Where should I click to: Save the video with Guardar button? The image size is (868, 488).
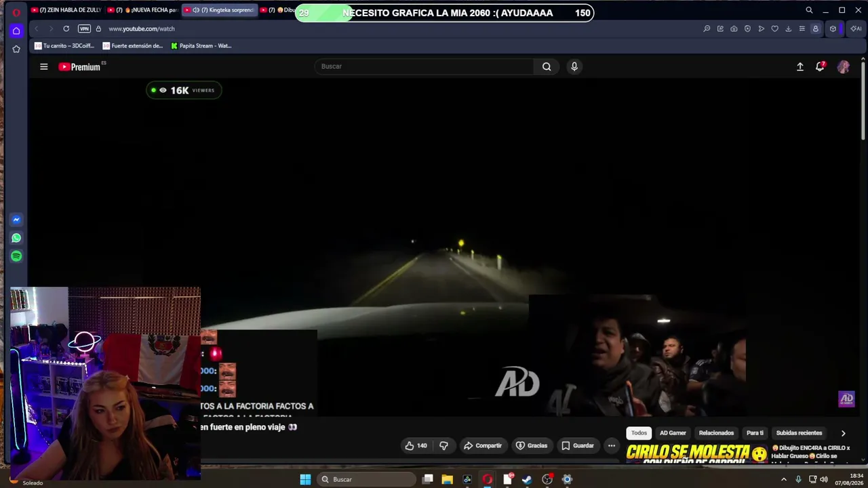point(578,445)
